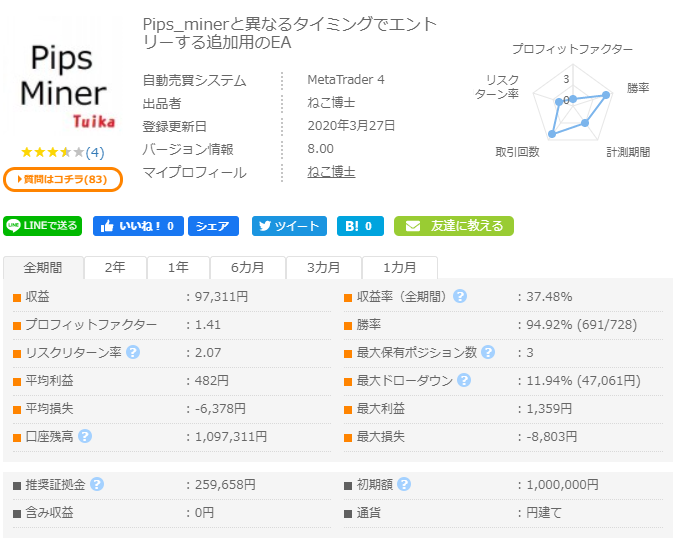696x543 pixels.
Task: Open help icon next to 推奨証拠金
Action: point(97,484)
